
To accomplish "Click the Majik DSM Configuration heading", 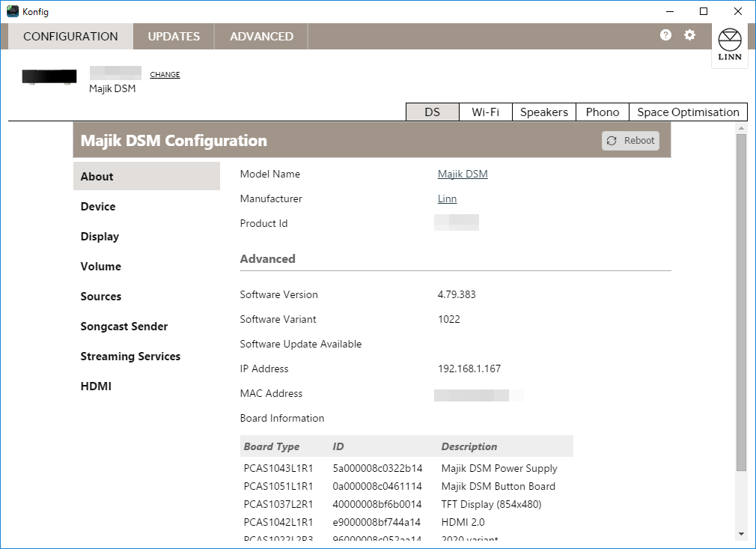I will point(174,140).
